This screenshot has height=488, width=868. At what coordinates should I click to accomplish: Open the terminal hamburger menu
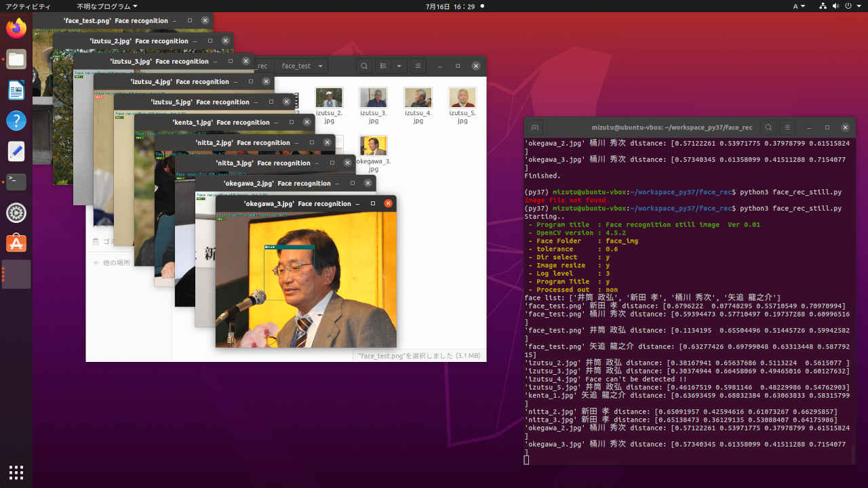(787, 127)
